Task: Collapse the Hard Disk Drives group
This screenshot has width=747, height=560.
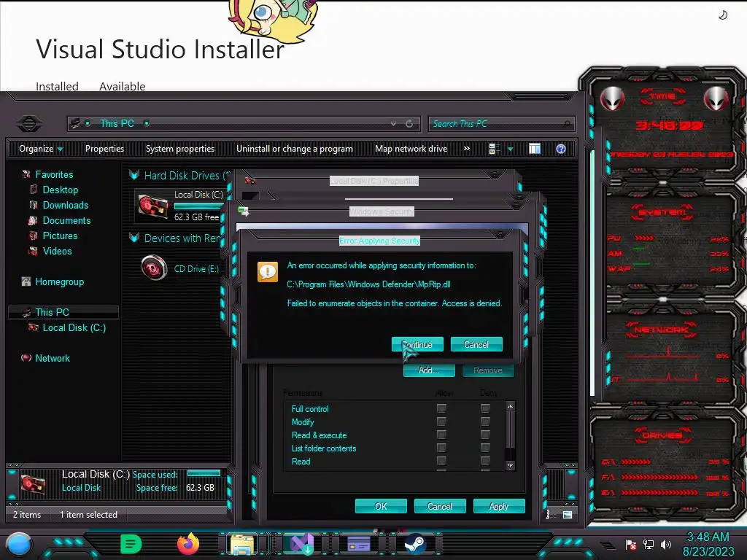Action: [x=134, y=175]
